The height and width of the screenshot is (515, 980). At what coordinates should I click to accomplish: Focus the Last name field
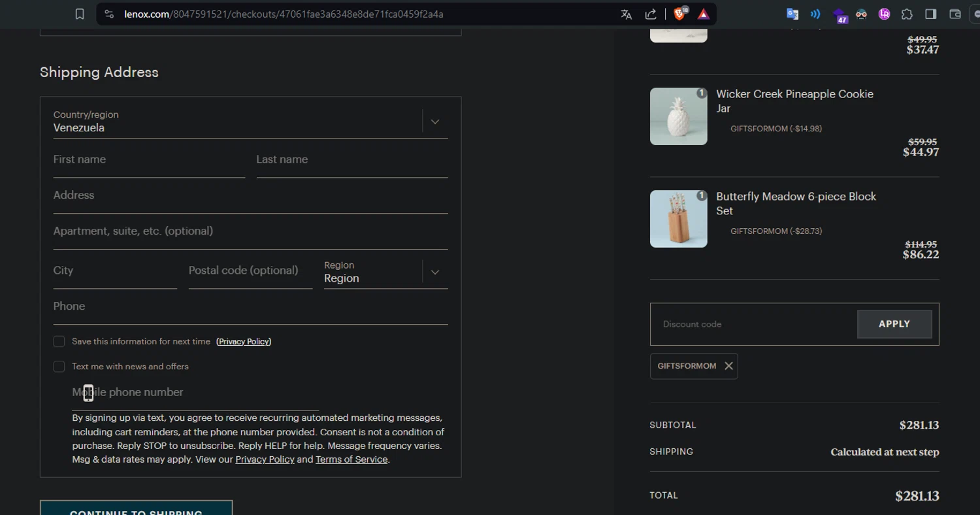pyautogui.click(x=352, y=160)
